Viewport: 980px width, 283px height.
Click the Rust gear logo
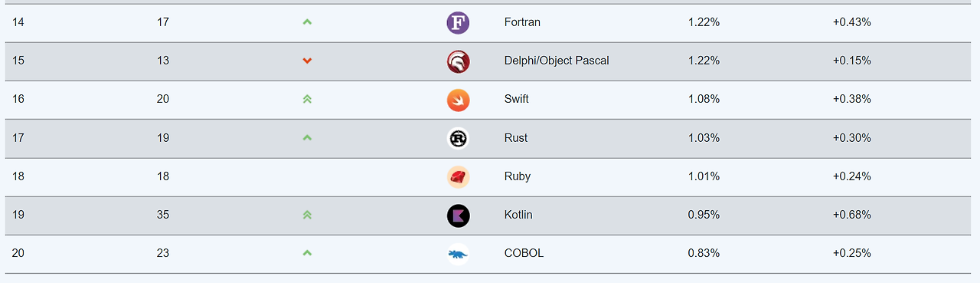(458, 138)
